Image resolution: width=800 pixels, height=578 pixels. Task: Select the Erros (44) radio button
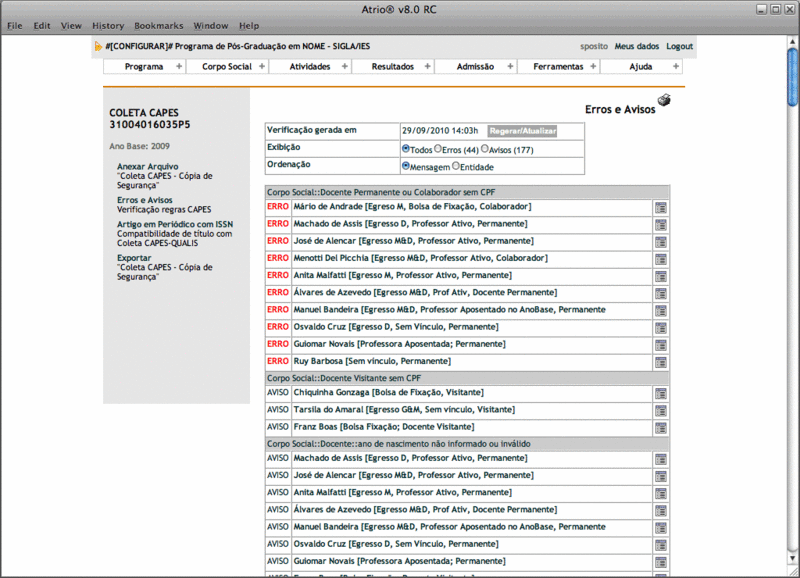pos(438,148)
